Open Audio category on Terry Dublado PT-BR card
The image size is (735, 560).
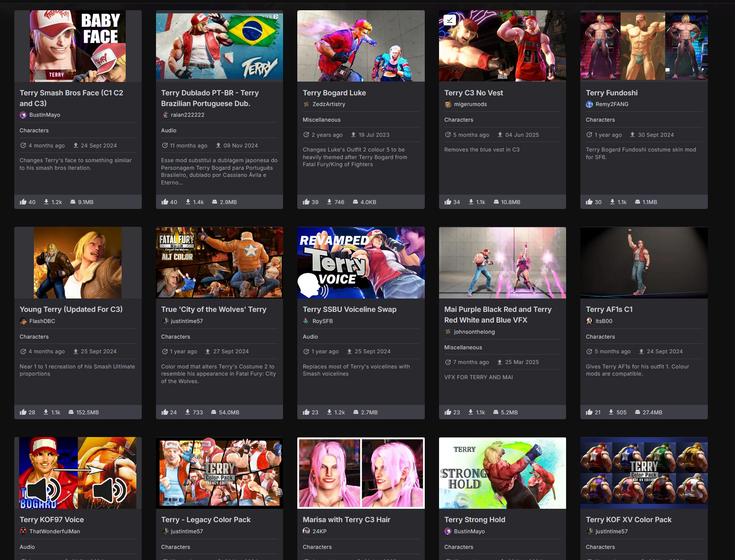click(x=169, y=131)
